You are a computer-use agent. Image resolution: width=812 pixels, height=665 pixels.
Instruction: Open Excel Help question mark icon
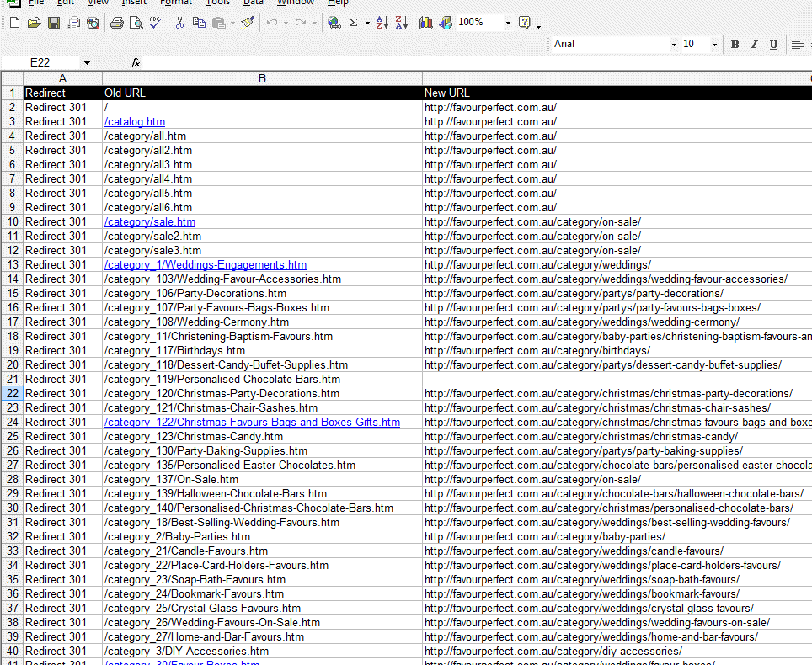point(525,23)
